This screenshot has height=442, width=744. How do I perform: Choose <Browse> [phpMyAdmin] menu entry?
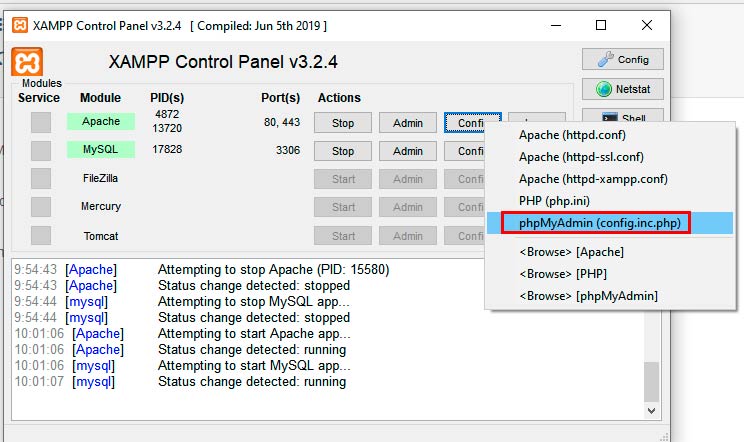tap(610, 296)
